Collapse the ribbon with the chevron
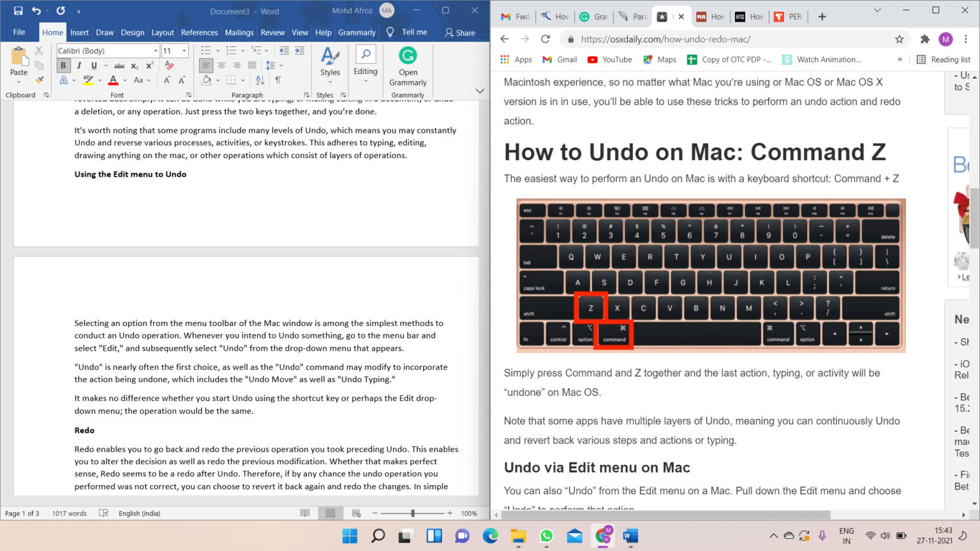 [479, 91]
